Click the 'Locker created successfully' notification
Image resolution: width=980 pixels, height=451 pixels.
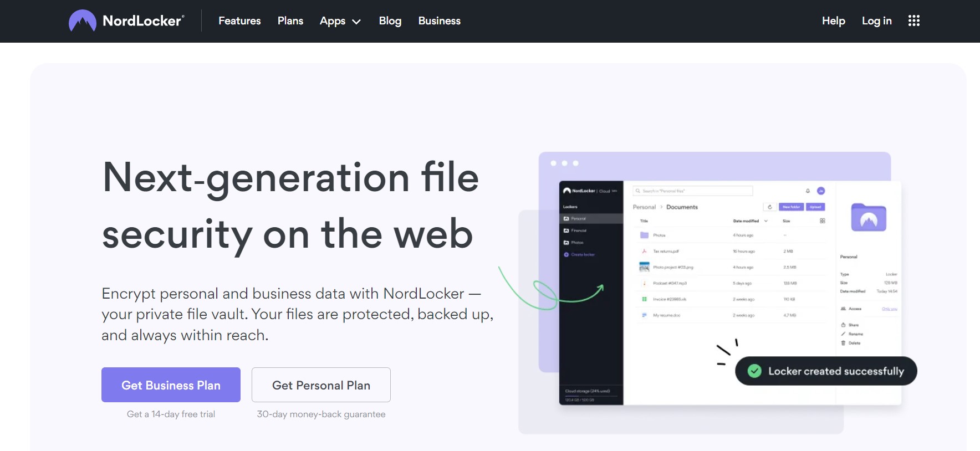826,371
